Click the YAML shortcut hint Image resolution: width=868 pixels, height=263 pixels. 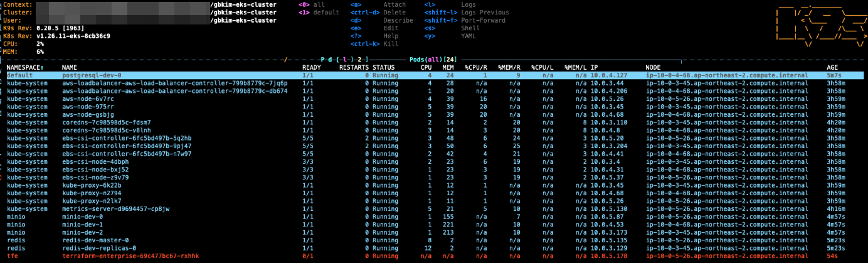click(x=468, y=36)
